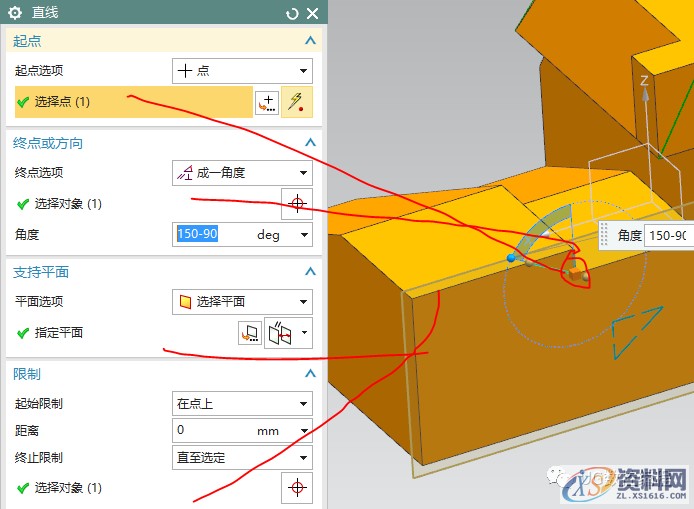
Task: Click the on-screen 角度 input box in viewport
Action: [668, 235]
